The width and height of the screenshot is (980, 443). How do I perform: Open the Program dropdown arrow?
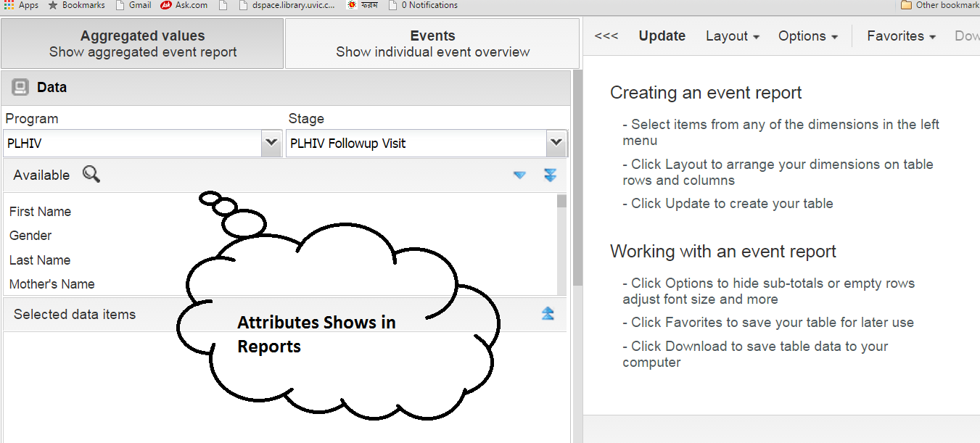point(271,143)
